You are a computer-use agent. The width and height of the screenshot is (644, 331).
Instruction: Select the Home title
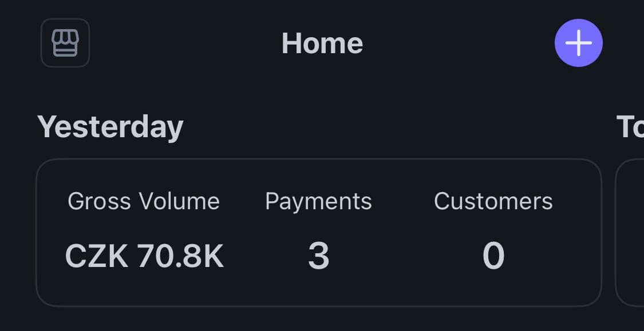coord(322,43)
